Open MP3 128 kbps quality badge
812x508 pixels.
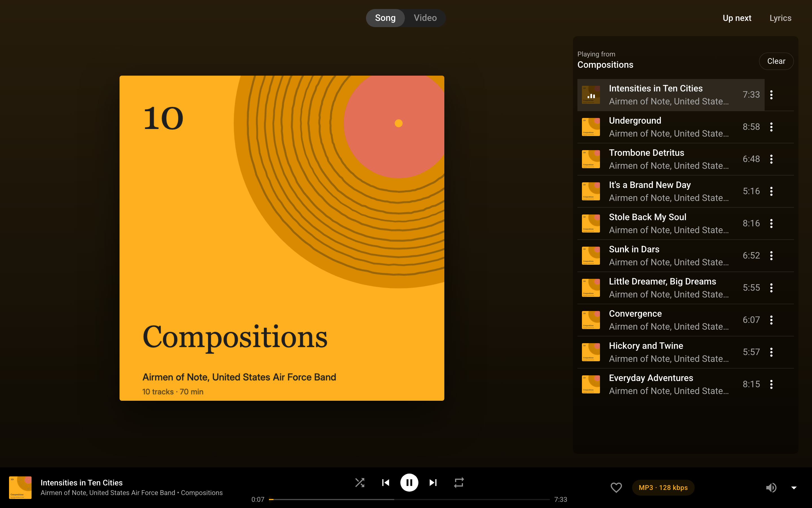(x=663, y=487)
